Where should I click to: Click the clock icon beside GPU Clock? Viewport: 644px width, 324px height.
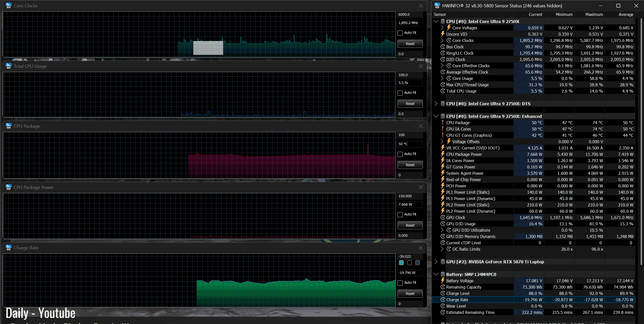(x=443, y=218)
